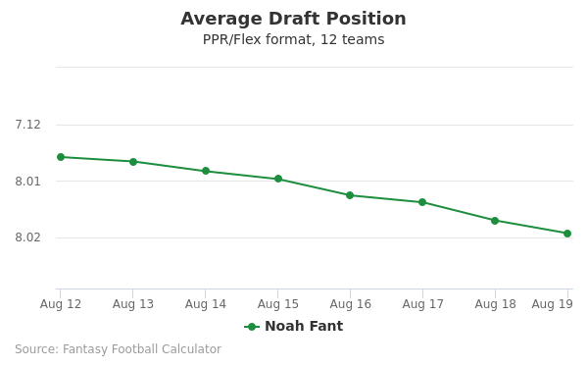
Task: Click the Aug 17 x-axis label
Action: pos(422,304)
